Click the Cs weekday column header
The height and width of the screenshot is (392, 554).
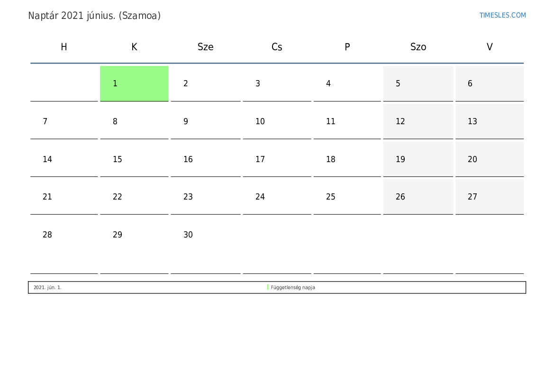point(277,47)
